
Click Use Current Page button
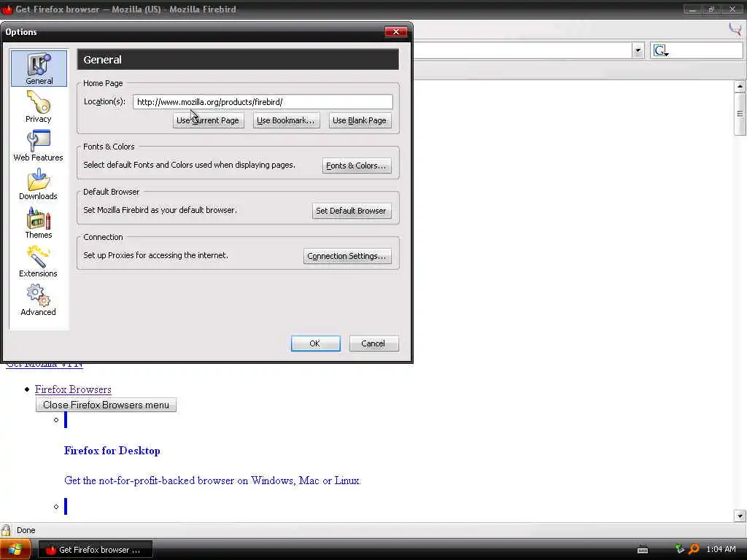[208, 120]
